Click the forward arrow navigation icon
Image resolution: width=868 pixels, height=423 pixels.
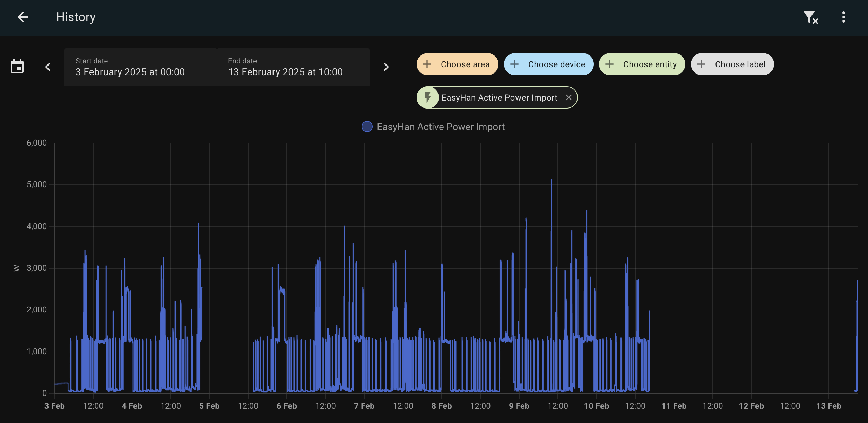pyautogui.click(x=386, y=67)
